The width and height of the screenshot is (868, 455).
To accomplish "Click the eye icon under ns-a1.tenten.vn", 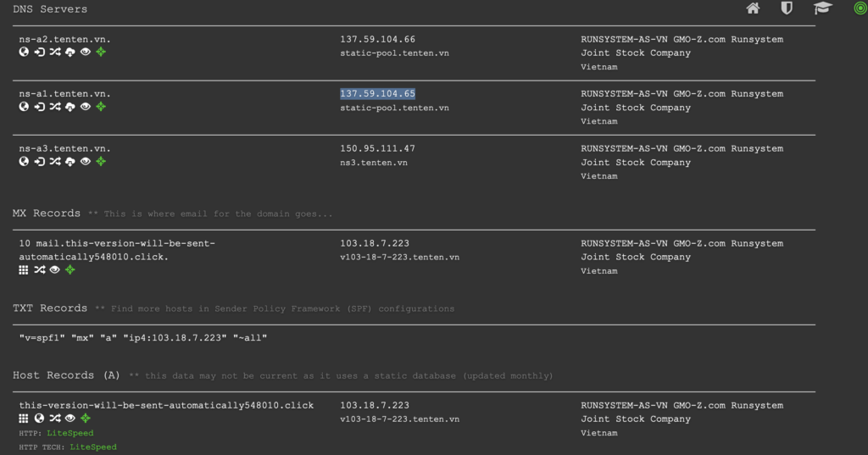I will tap(86, 107).
